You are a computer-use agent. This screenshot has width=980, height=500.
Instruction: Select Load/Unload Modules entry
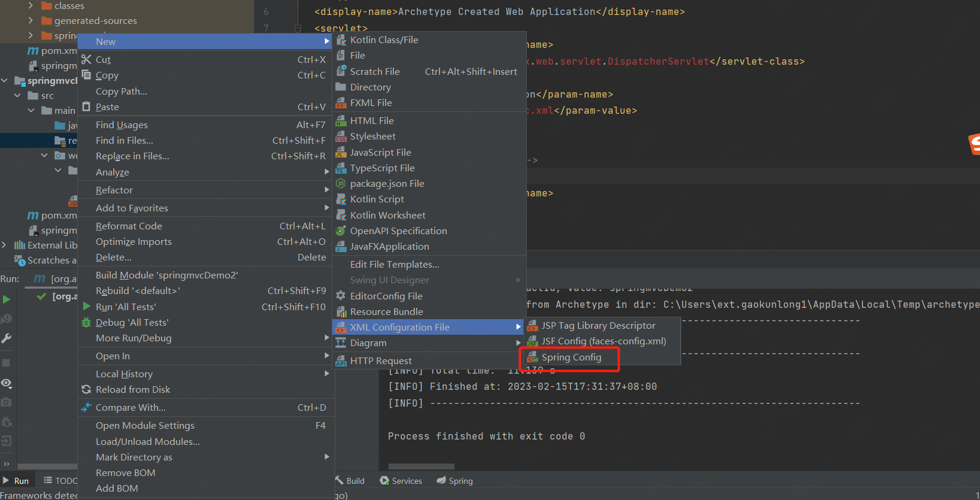pyautogui.click(x=205, y=441)
